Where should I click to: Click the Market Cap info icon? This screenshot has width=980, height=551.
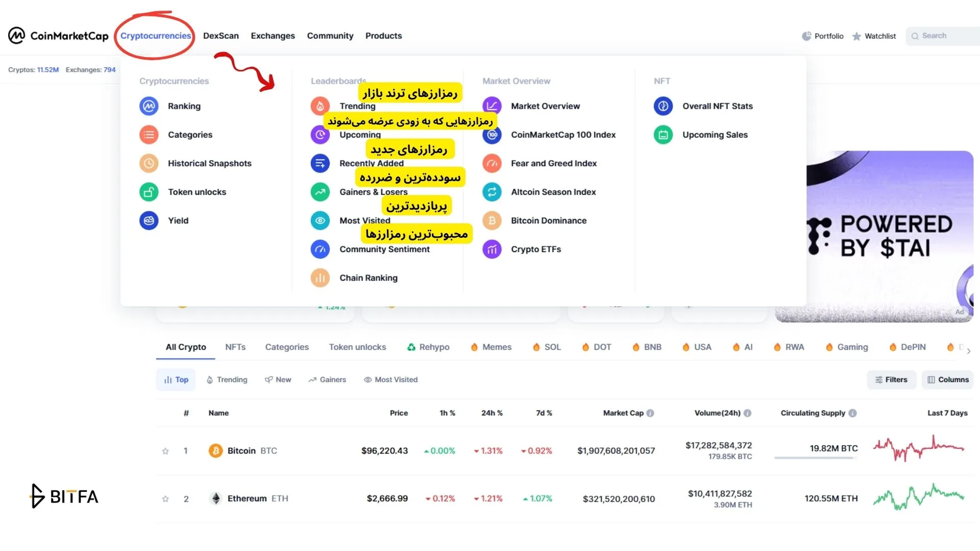click(x=650, y=413)
